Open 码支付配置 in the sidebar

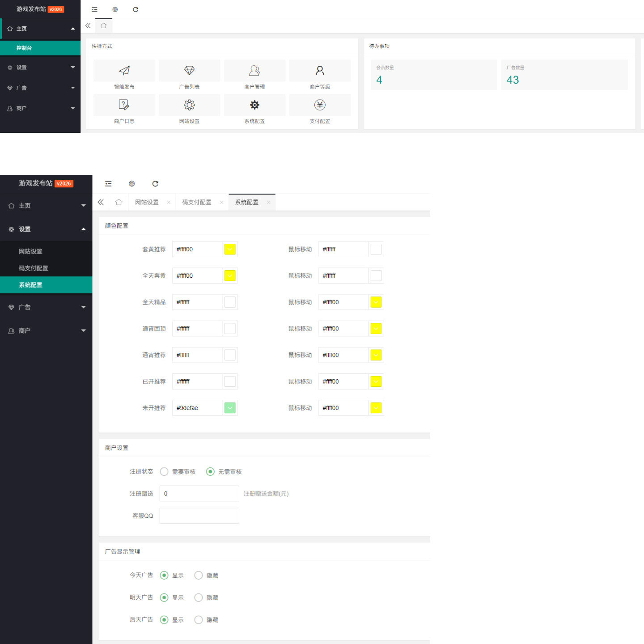34,268
